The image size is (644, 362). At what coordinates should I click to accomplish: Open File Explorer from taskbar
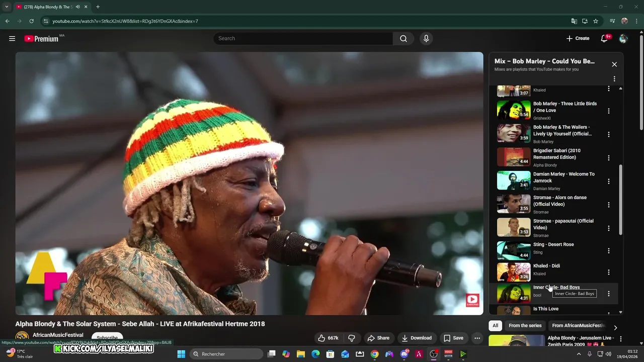click(301, 354)
